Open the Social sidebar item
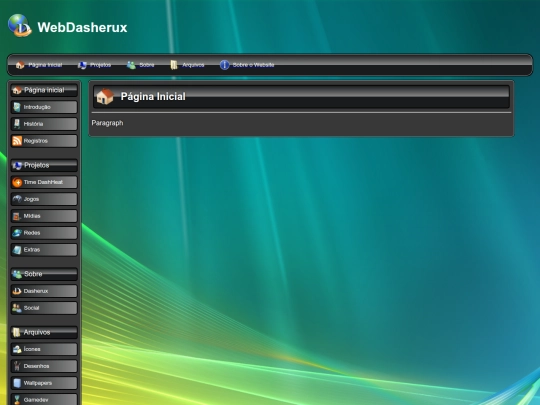540x405 pixels. [x=44, y=308]
